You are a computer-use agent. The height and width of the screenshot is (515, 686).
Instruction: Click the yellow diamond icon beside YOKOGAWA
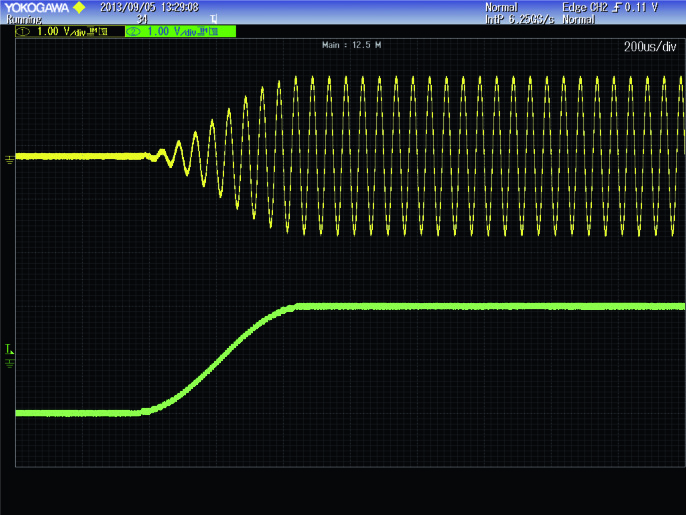[x=79, y=7]
